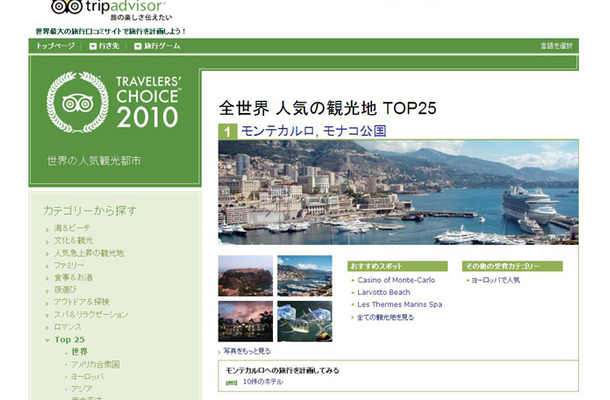Select アメリカ合衆国 under Top 25
Screen dimensions: 610x400
pyautogui.click(x=95, y=364)
